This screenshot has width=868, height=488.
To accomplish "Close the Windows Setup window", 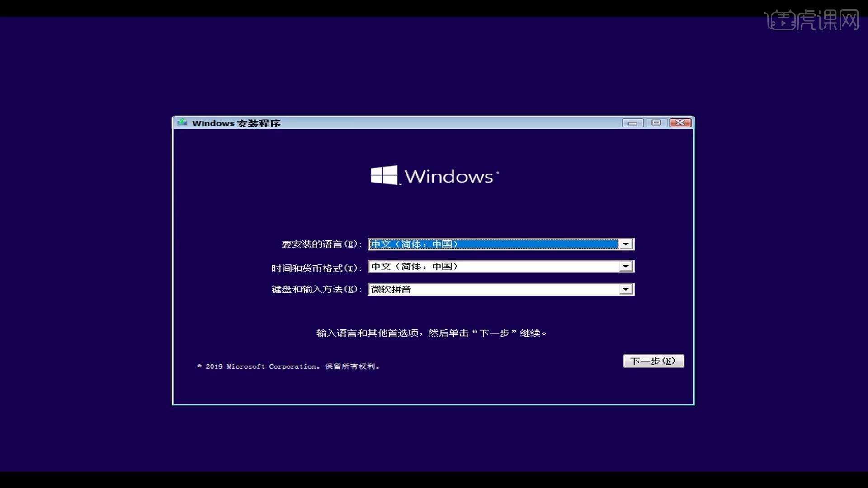I will [x=680, y=123].
